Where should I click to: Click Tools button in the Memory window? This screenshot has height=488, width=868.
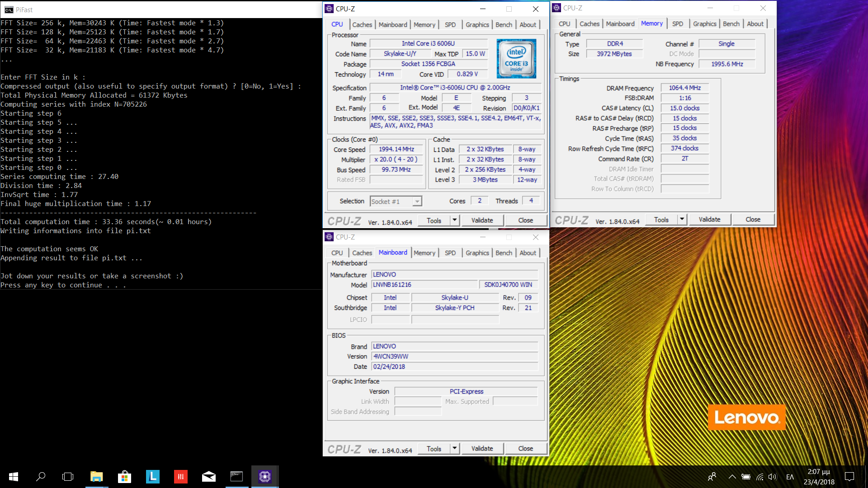(661, 219)
